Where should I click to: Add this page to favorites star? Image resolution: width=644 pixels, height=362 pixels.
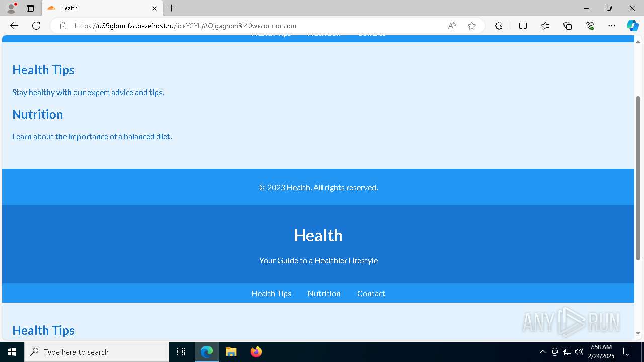tap(472, 26)
